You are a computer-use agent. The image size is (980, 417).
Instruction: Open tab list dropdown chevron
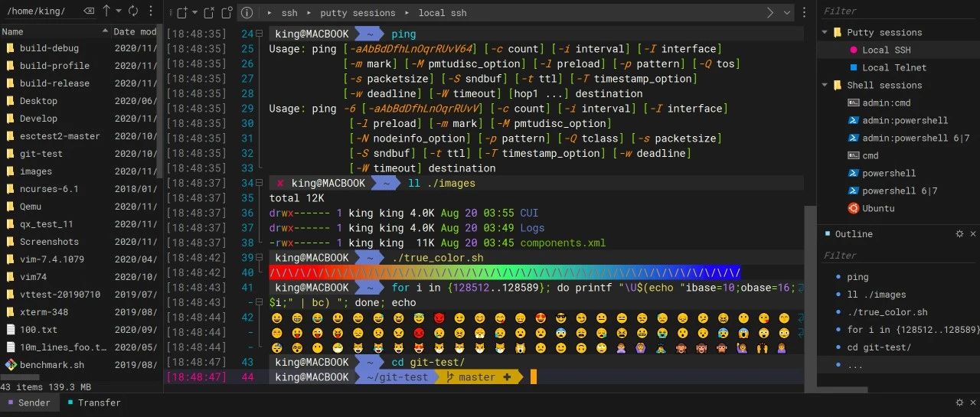tap(787, 12)
